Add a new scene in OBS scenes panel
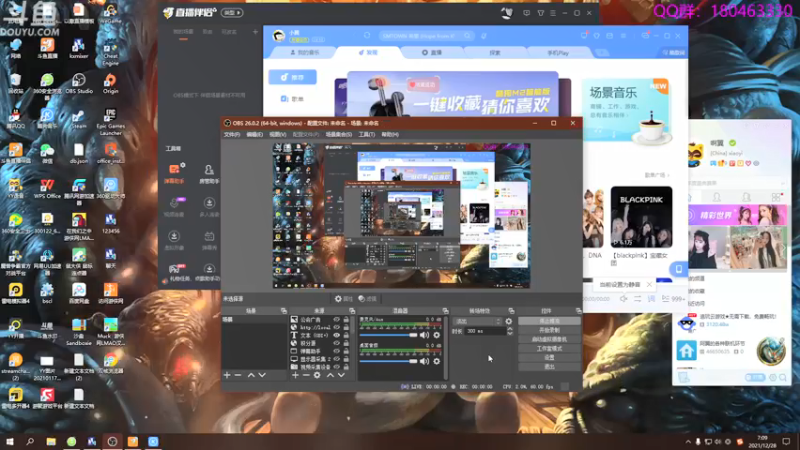Image resolution: width=800 pixels, height=450 pixels. pyautogui.click(x=227, y=375)
